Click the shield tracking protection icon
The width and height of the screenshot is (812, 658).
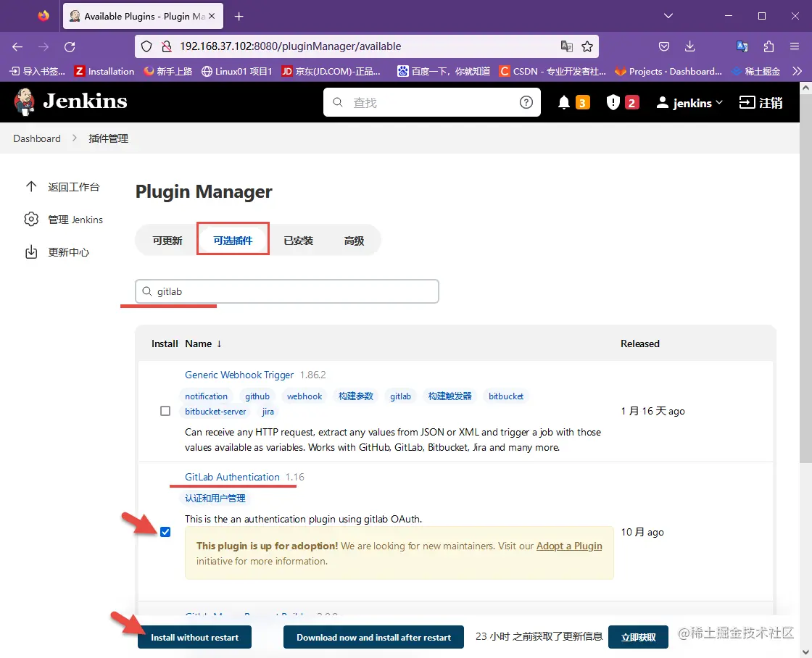pyautogui.click(x=146, y=46)
